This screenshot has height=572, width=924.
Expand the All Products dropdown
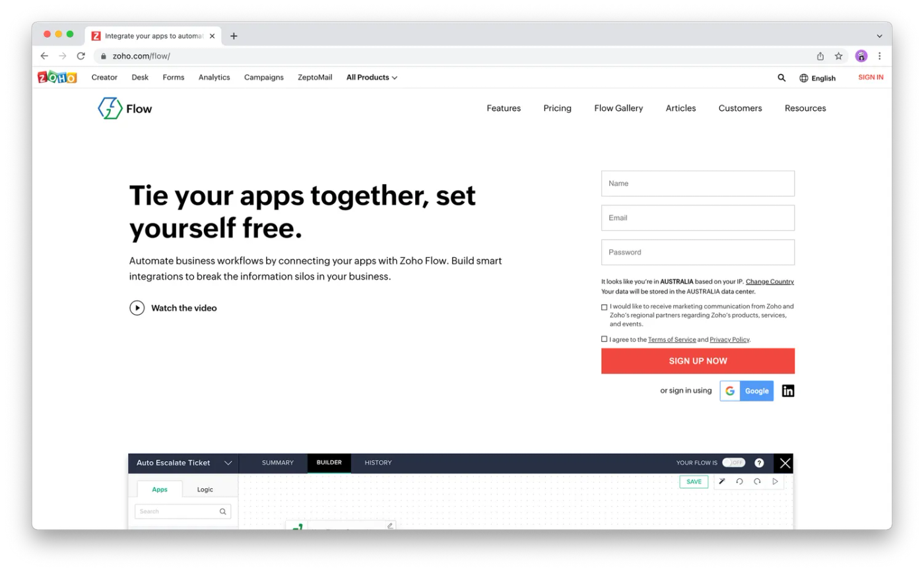(371, 77)
